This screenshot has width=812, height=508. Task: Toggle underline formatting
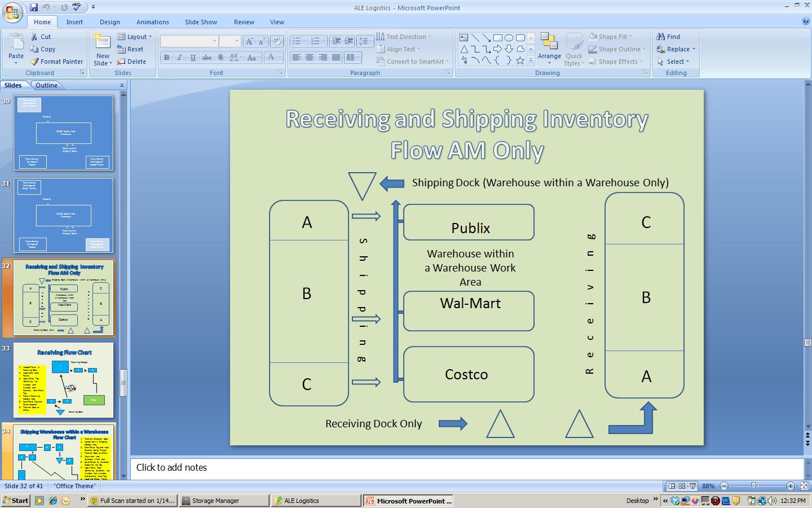(x=192, y=57)
